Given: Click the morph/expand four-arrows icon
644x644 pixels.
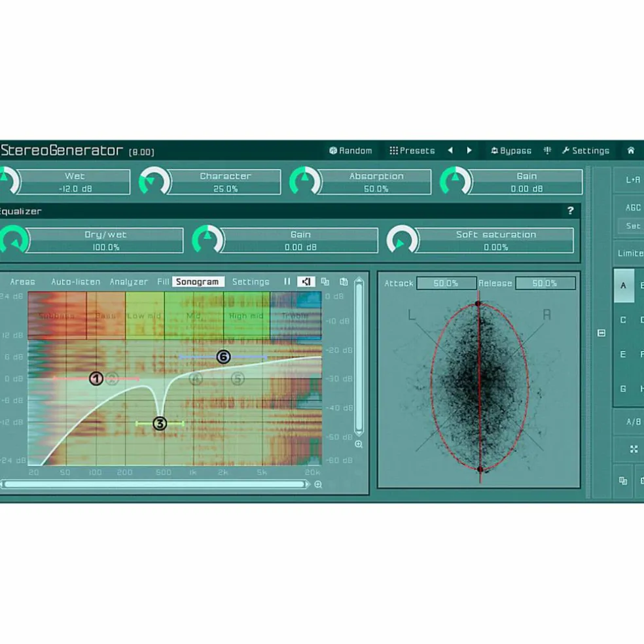Looking at the screenshot, I should point(634,450).
